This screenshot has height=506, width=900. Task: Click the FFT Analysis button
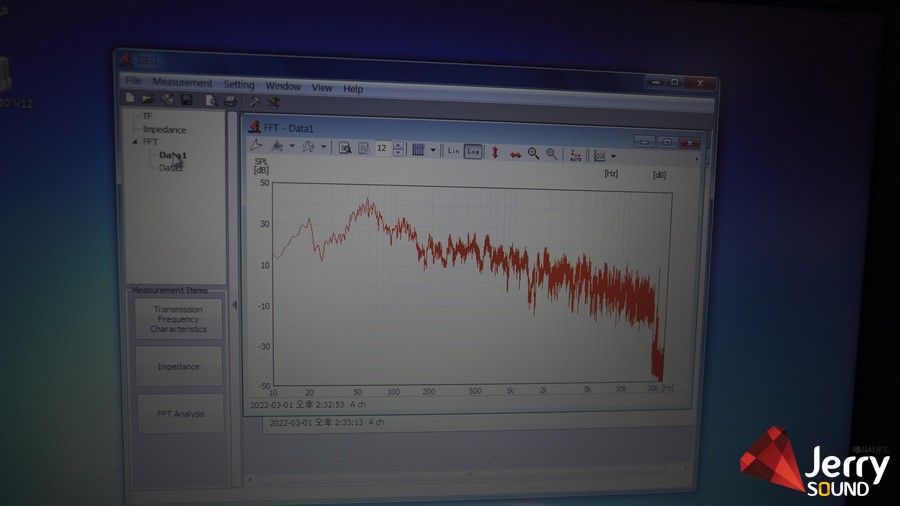[180, 413]
